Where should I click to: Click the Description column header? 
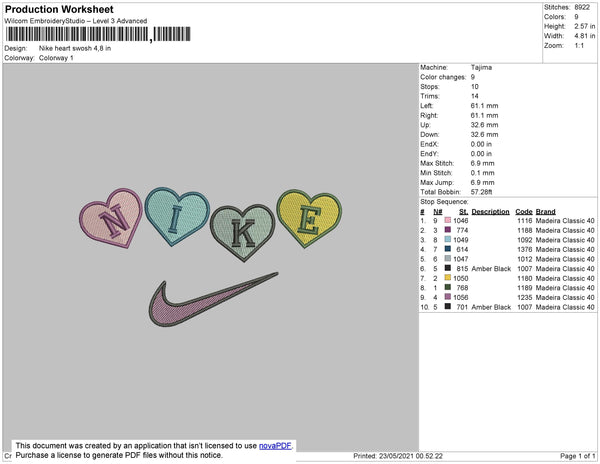(491, 211)
